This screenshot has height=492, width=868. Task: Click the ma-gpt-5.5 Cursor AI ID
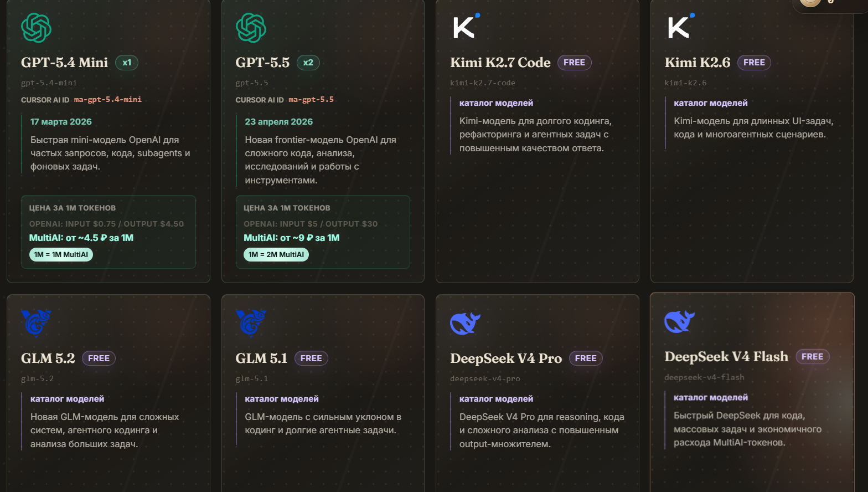click(x=311, y=100)
